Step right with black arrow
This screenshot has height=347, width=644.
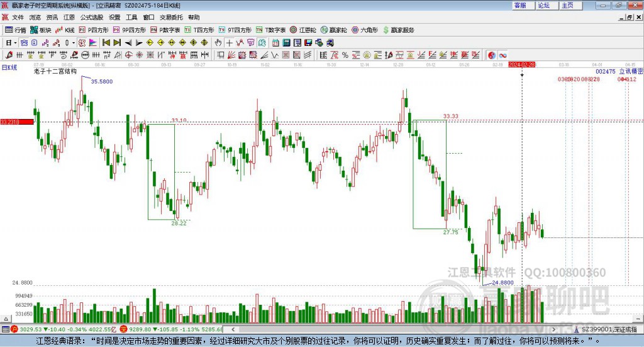(139, 43)
